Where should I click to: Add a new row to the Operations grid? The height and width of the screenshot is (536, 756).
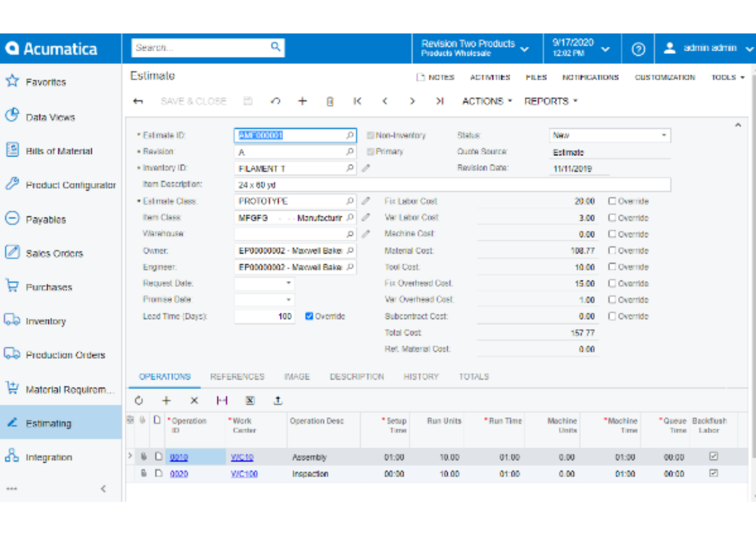tap(166, 401)
